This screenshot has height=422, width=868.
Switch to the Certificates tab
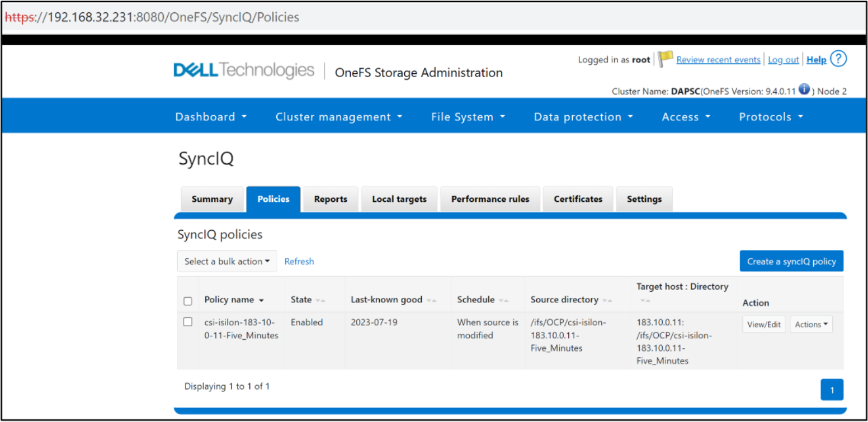click(578, 200)
